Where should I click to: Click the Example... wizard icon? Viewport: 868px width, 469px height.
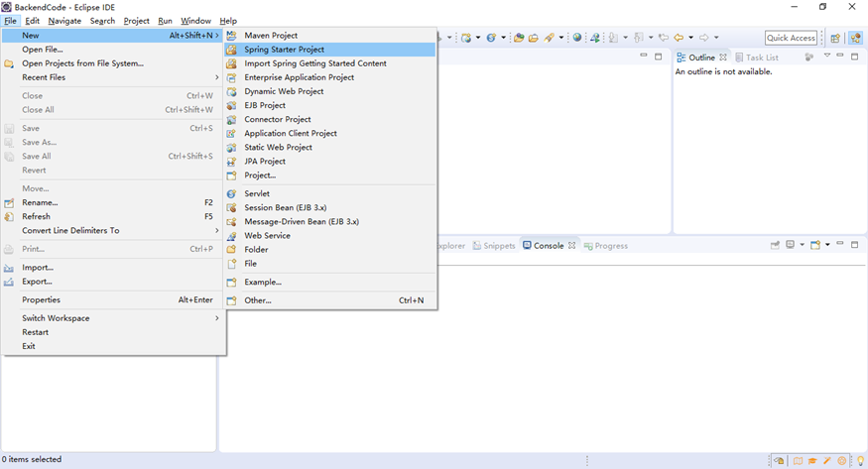tap(231, 282)
